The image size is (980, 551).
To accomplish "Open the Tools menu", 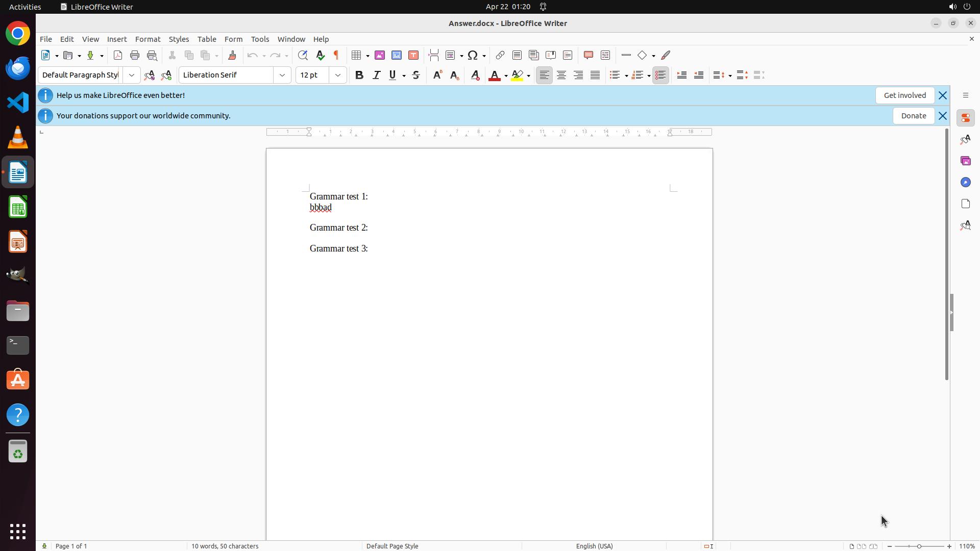I will tap(260, 39).
